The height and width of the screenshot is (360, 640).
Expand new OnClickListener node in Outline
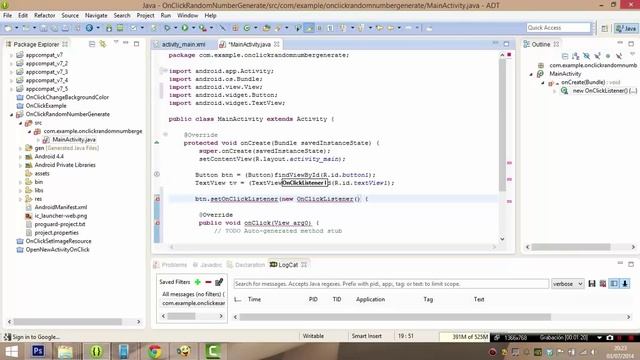[x=554, y=91]
